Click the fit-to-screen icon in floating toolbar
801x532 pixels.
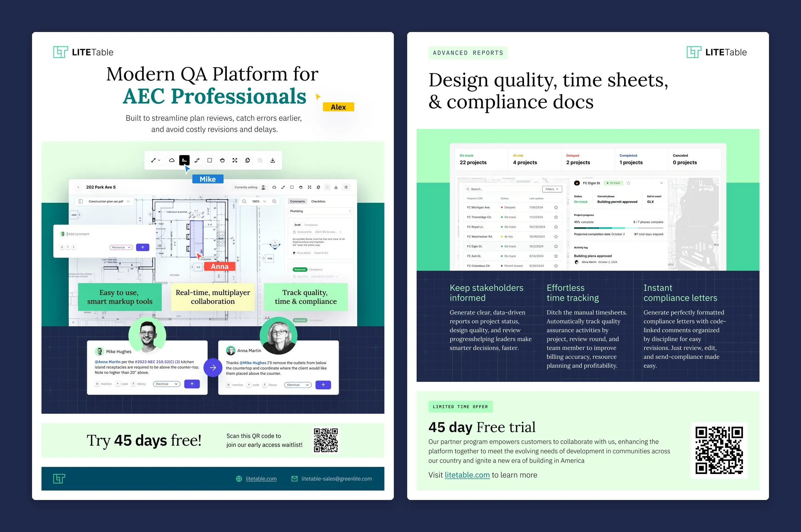235,160
